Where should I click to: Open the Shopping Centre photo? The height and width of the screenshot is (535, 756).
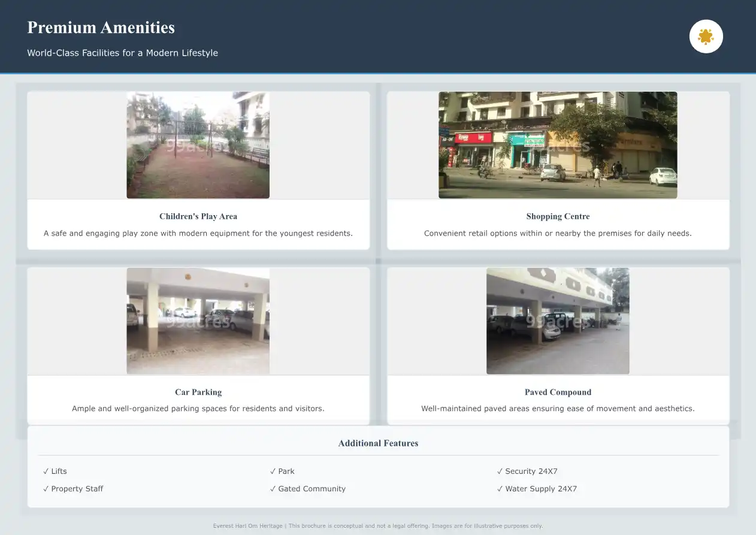557,145
